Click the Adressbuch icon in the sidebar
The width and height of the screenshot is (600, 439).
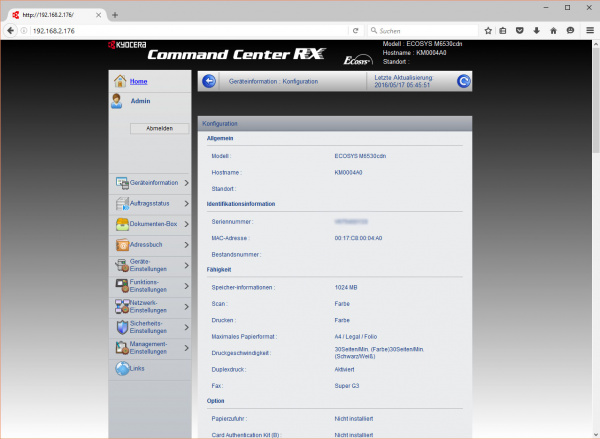(123, 245)
